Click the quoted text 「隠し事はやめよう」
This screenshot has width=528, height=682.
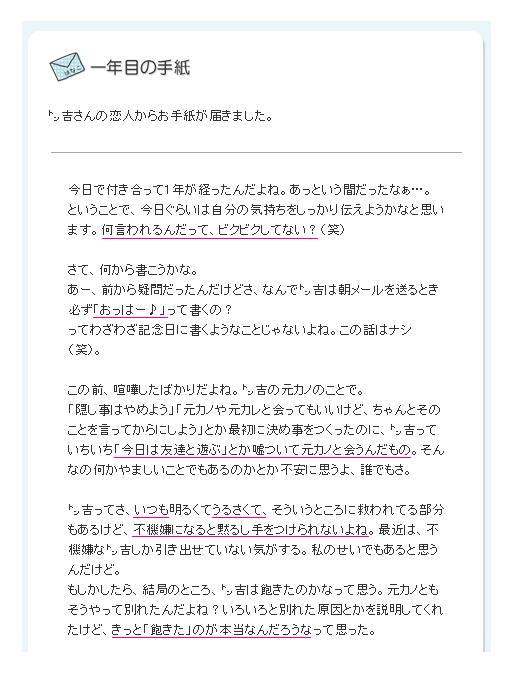coord(121,410)
